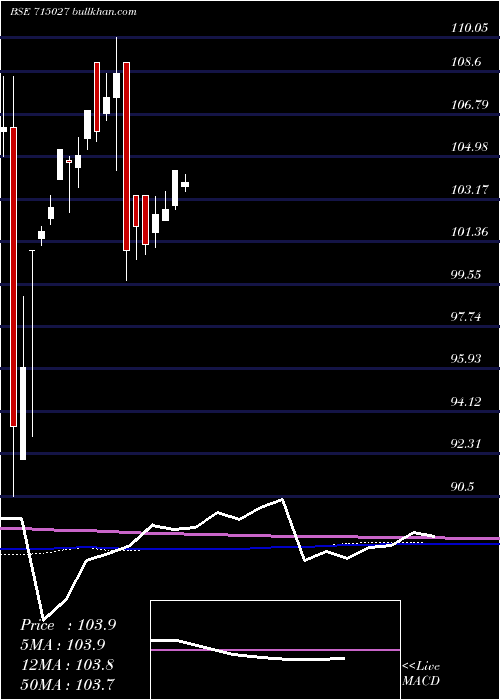500x700 pixels.
Task: Click the 'BSE 715027 bullkhan.com' chart title
Action: pyautogui.click(x=73, y=12)
